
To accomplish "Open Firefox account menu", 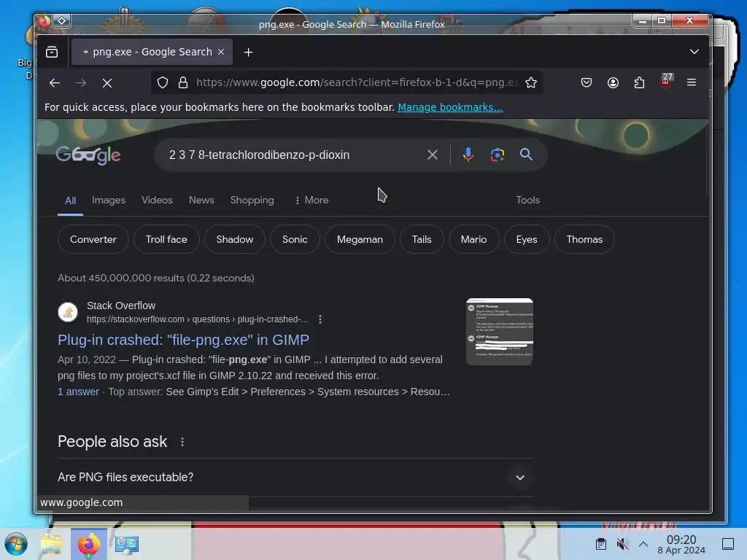I will point(613,82).
